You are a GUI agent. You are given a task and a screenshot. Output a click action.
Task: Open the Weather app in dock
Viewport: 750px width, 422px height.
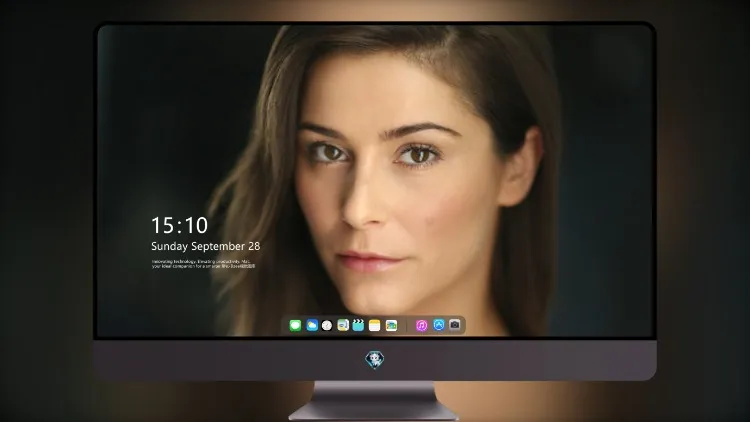312,325
